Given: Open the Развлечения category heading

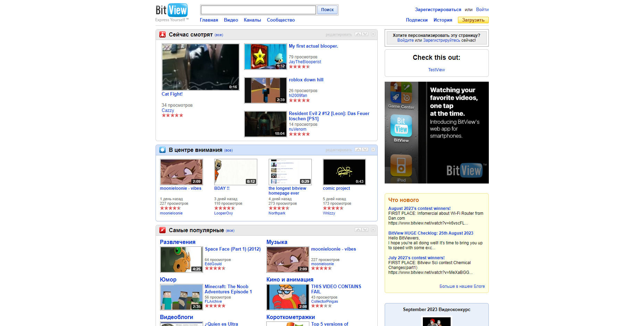Looking at the screenshot, I should click(177, 242).
